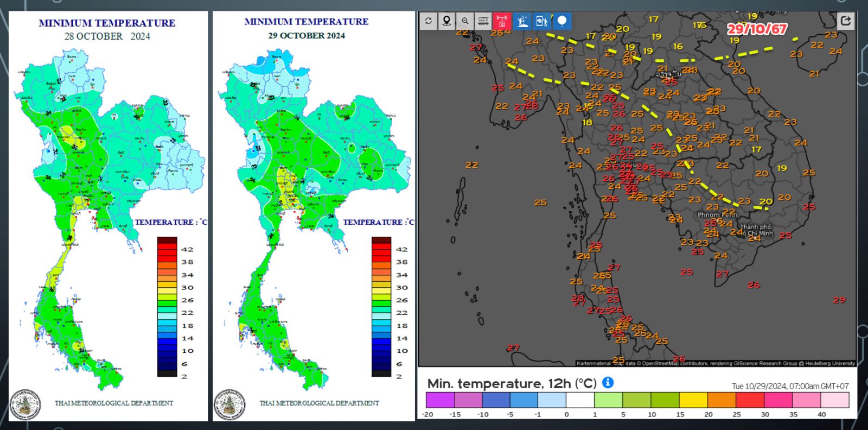The image size is (868, 430).
Task: Click the Heidelberg University attribution link
Action: [x=829, y=363]
